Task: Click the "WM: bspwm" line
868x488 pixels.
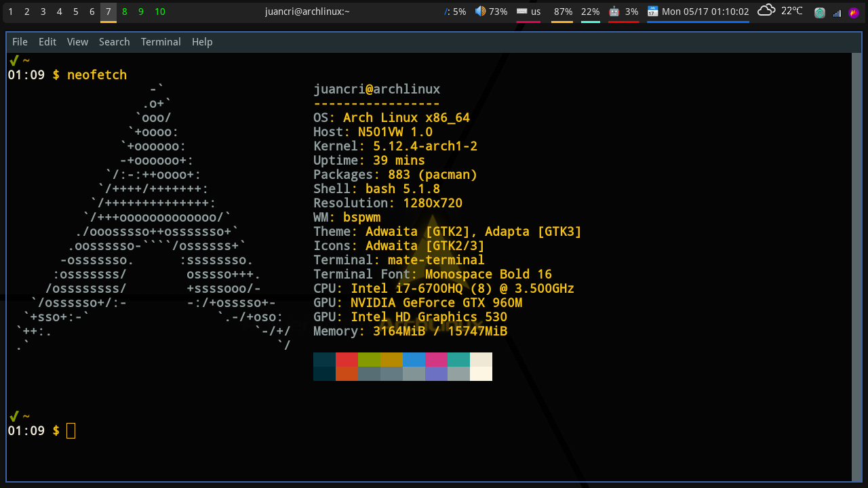Action: (x=347, y=217)
